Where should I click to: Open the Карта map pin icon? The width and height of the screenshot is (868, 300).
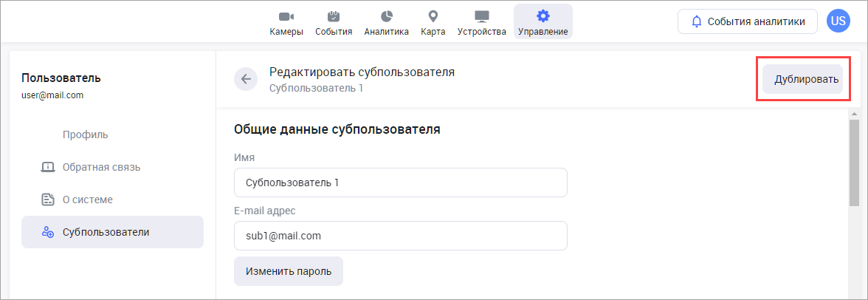tap(433, 17)
